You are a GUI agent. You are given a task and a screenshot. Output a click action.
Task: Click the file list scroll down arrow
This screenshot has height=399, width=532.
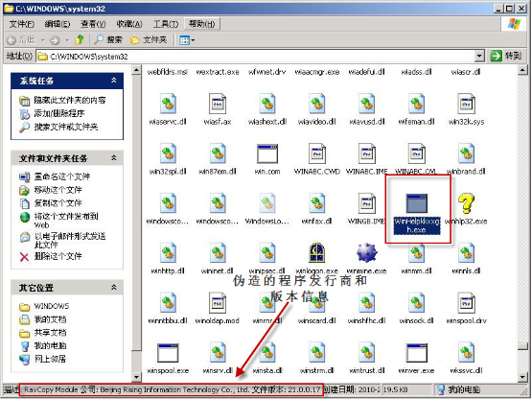click(522, 377)
